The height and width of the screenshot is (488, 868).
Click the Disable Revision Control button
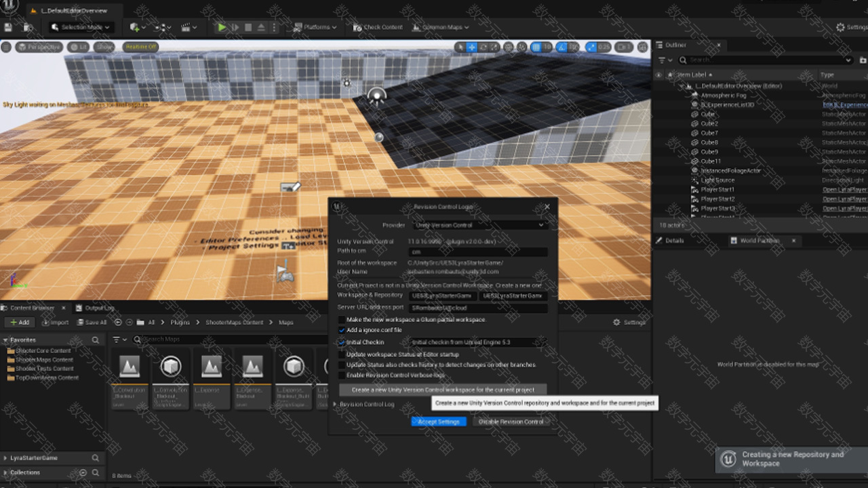point(511,422)
